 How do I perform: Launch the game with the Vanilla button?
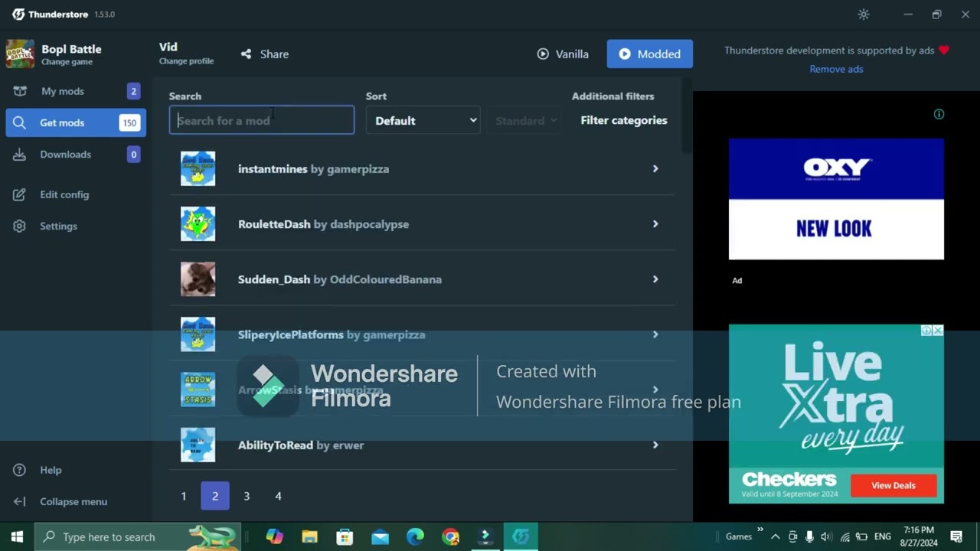(x=563, y=54)
